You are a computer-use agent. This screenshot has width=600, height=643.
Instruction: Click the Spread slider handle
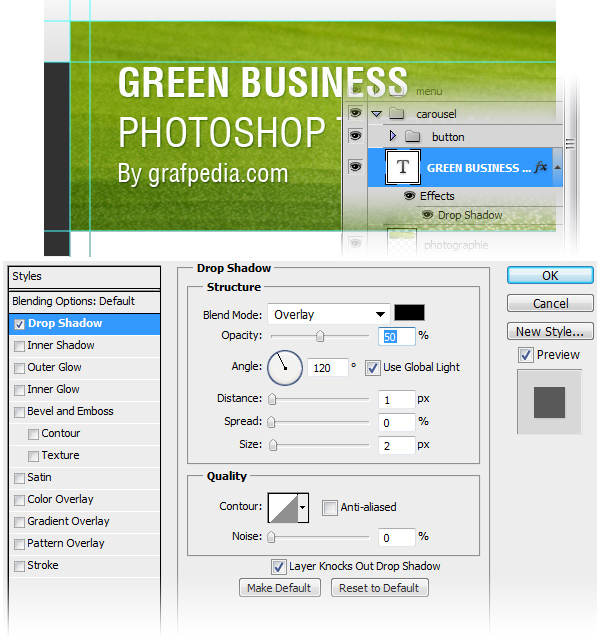click(x=271, y=422)
